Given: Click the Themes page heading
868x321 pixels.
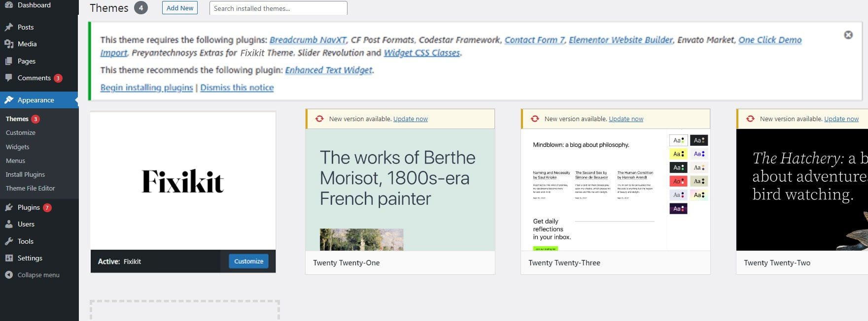Looking at the screenshot, I should click(x=109, y=8).
